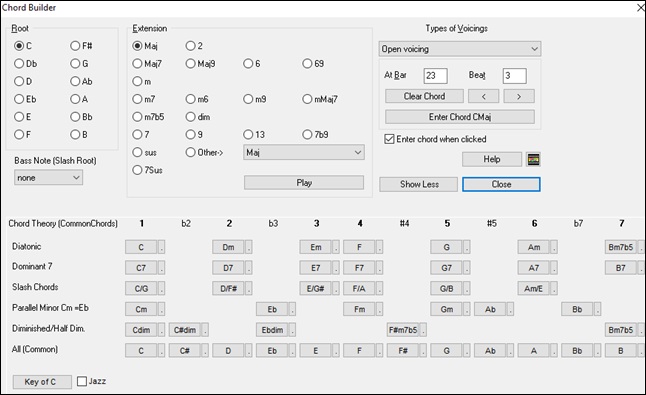
Task: Click the Key of C button
Action: [42, 382]
